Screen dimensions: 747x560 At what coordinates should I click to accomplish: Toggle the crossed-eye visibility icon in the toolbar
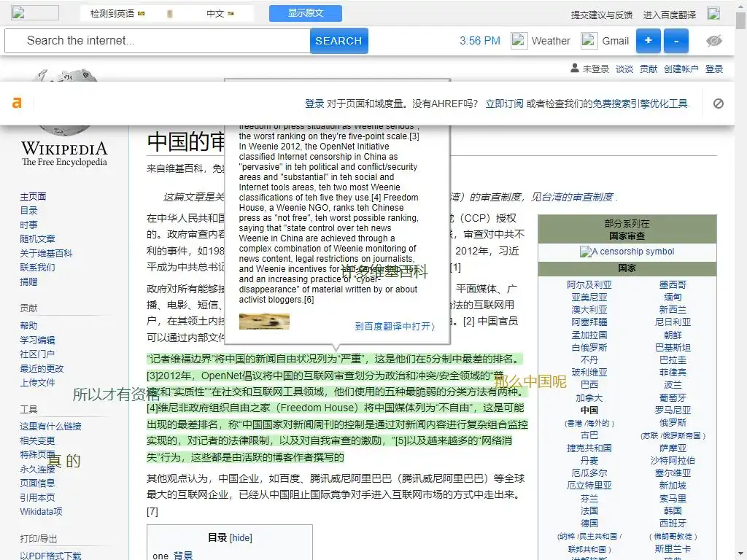pos(713,41)
